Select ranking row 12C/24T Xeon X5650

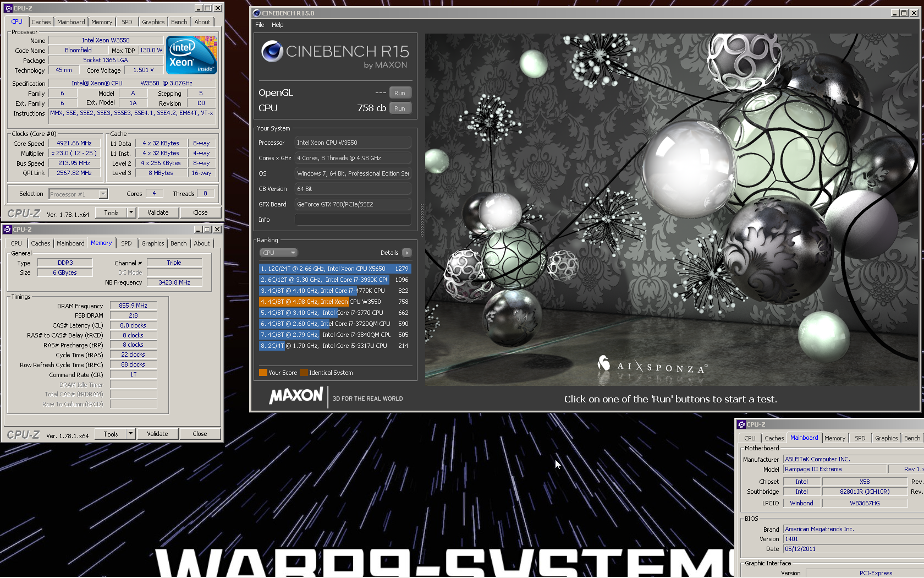tap(335, 269)
